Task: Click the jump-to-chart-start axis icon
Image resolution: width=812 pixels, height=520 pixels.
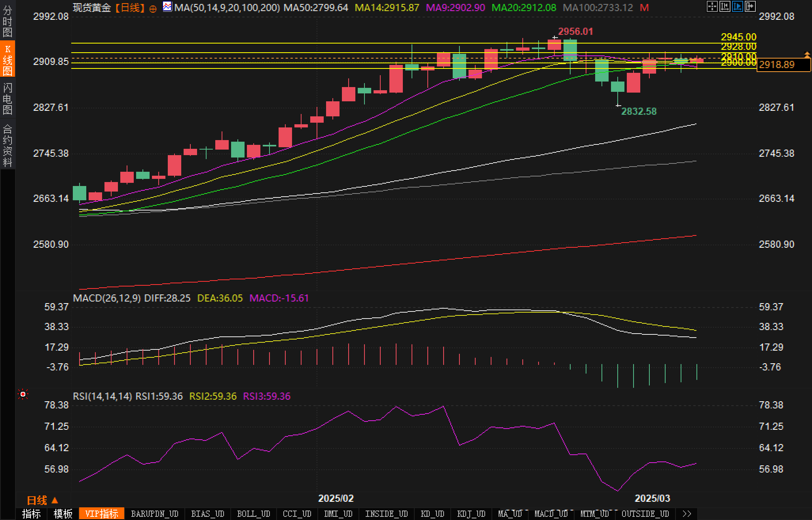Action: tap(725, 6)
